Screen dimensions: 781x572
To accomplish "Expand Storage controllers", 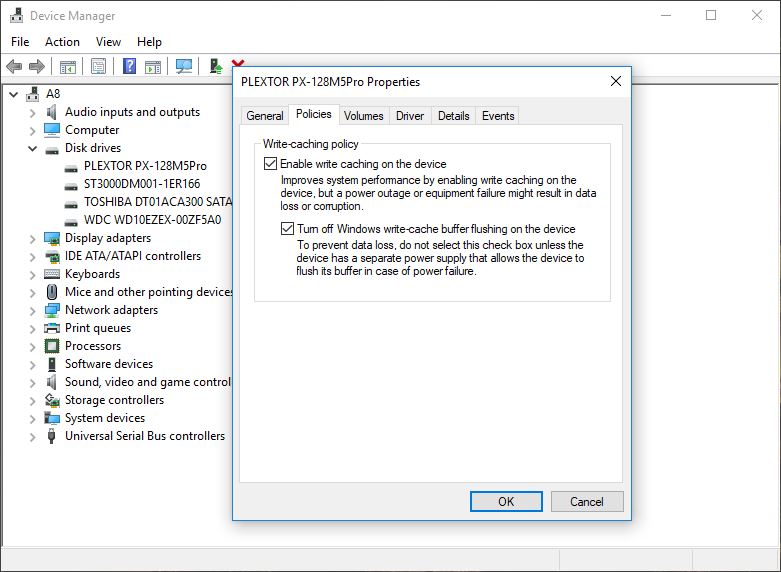I will pos(32,401).
